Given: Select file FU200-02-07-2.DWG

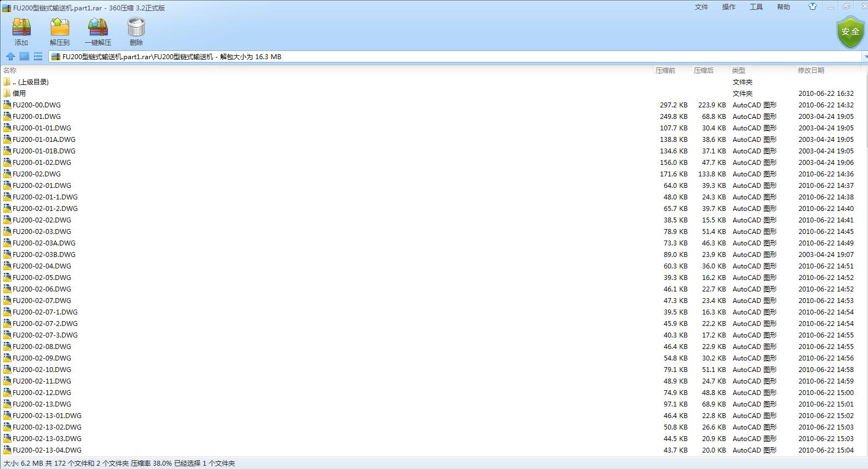Looking at the screenshot, I should click(45, 323).
